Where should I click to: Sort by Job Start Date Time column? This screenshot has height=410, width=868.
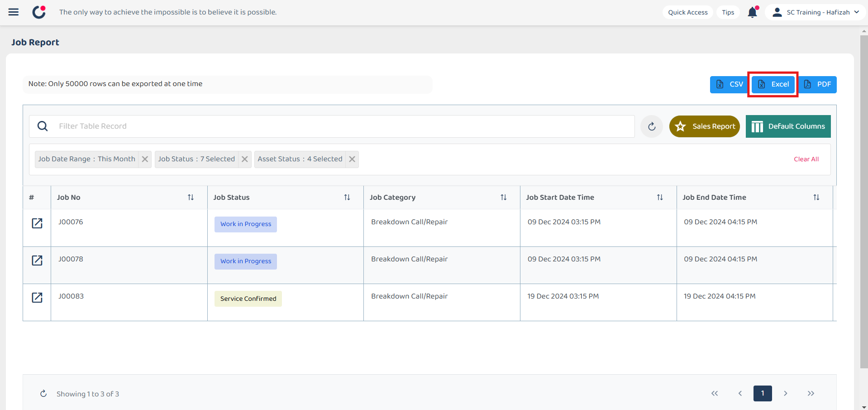click(x=660, y=198)
